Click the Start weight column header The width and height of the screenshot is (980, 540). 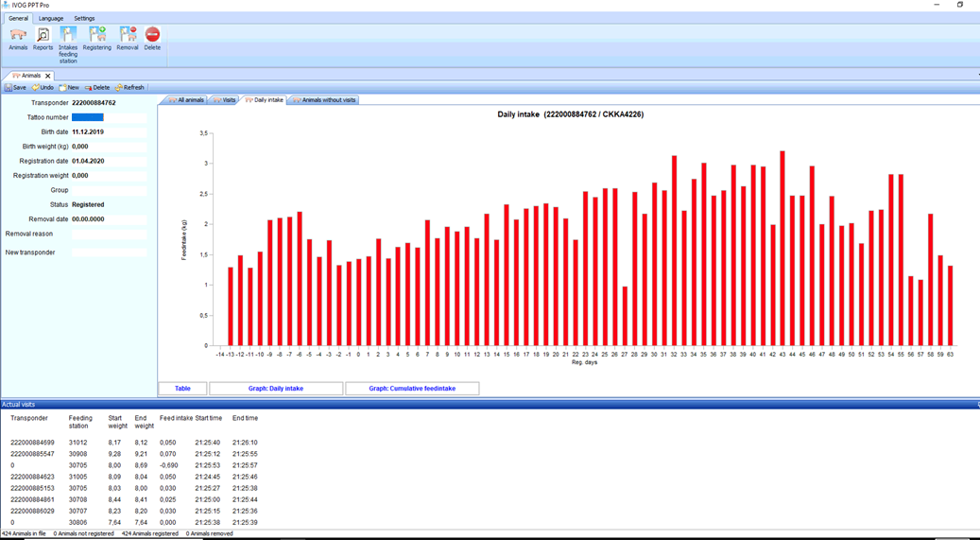point(117,422)
